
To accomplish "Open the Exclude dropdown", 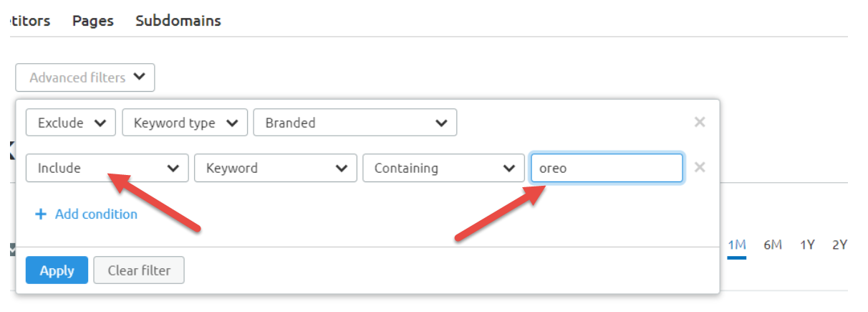I will (71, 123).
